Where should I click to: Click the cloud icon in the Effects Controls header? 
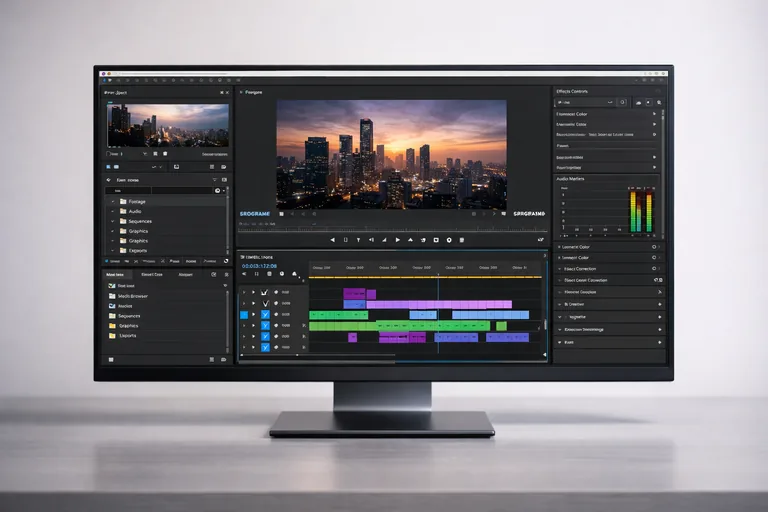639,102
